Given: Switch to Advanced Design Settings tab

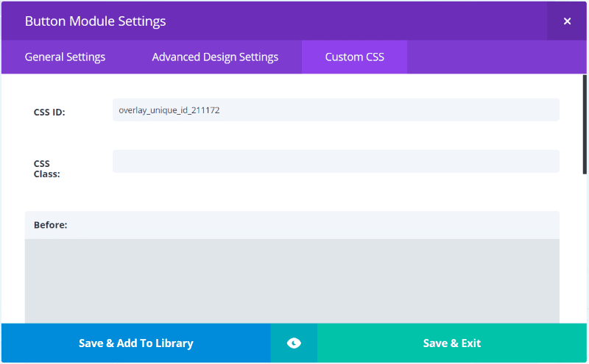Looking at the screenshot, I should [215, 57].
